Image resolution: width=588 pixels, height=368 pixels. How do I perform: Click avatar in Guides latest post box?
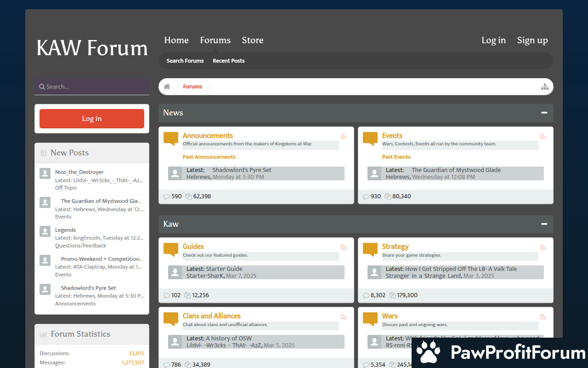click(x=175, y=272)
